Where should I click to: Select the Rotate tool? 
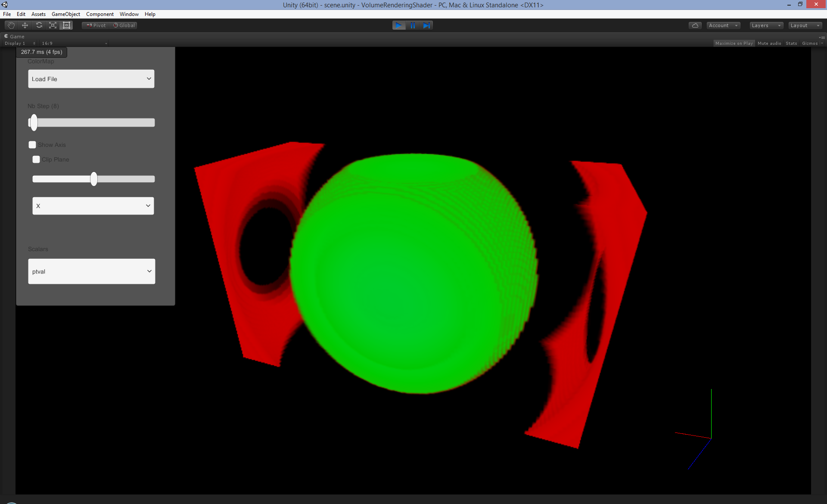39,25
